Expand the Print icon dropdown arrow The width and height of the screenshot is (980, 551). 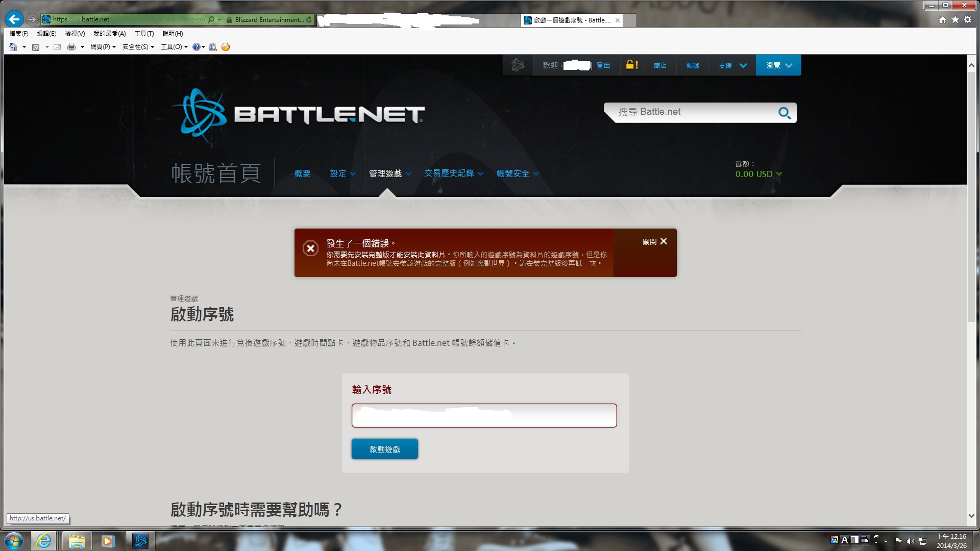(82, 47)
